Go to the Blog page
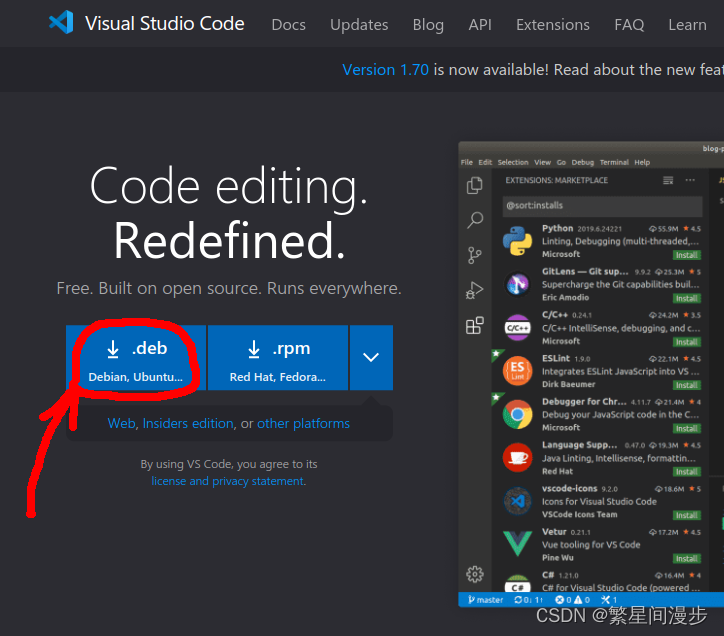Screen dimensions: 724x636 [428, 24]
